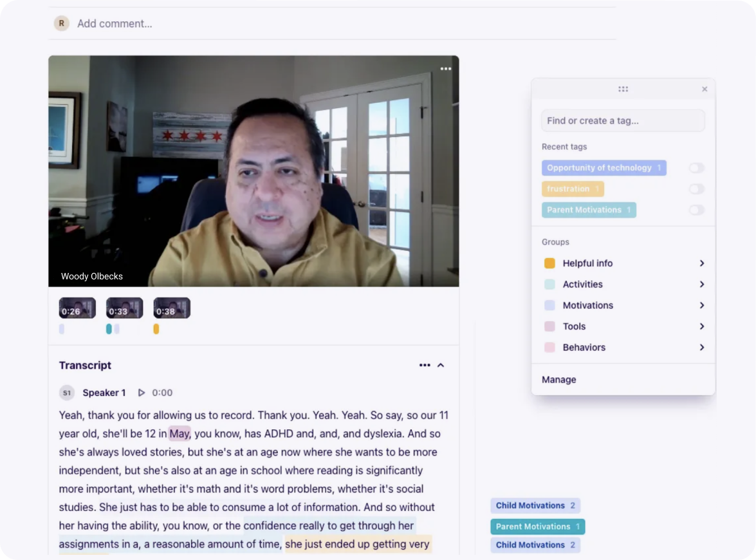Screen dimensions: 756x560
Task: Click the tag panel drag handle
Action: coord(623,89)
